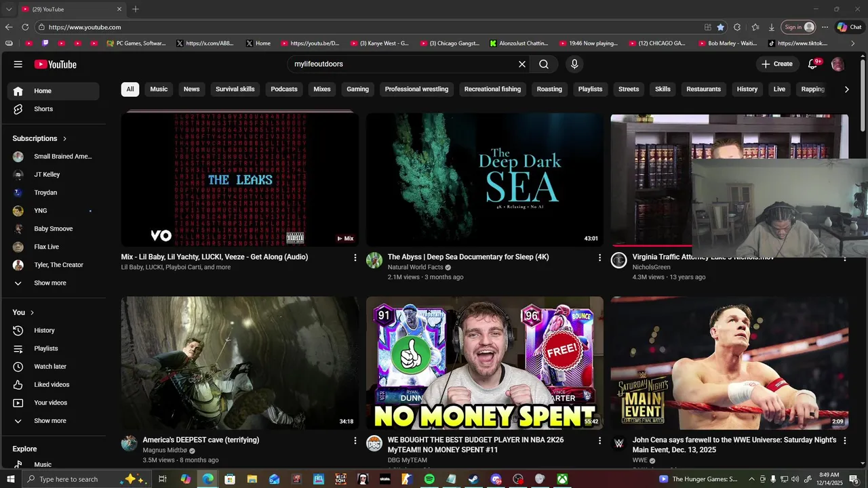Open Shorts from sidebar

(53, 109)
